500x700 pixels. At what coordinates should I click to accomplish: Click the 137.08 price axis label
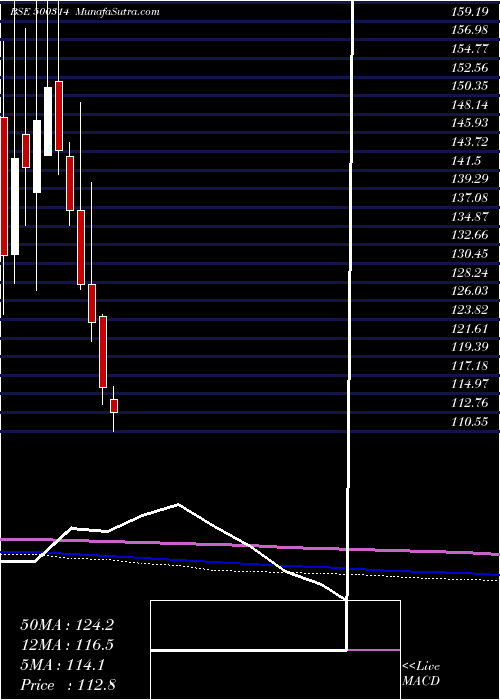(x=471, y=198)
